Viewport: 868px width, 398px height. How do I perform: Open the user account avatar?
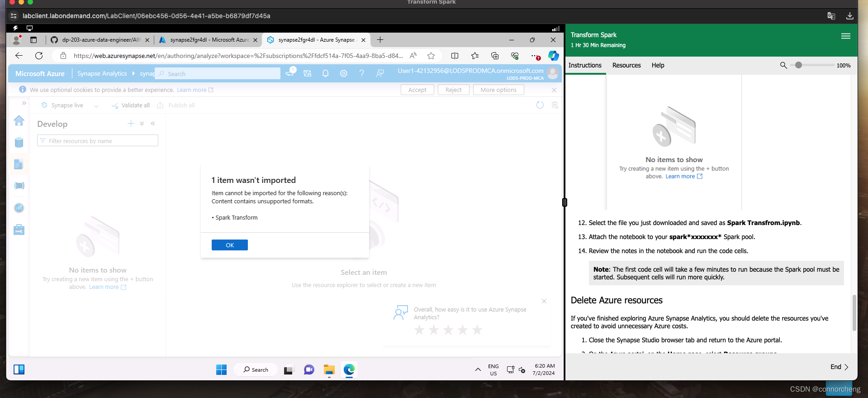coord(552,73)
